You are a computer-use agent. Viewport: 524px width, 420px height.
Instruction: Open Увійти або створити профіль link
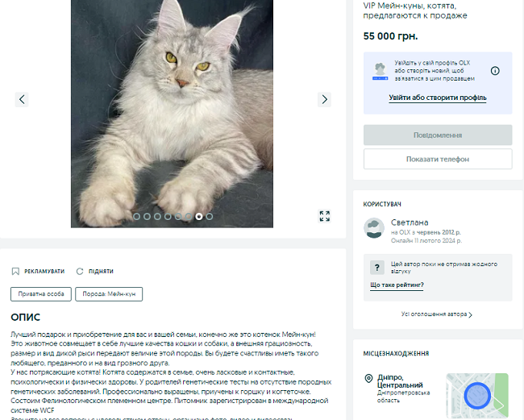[438, 98]
